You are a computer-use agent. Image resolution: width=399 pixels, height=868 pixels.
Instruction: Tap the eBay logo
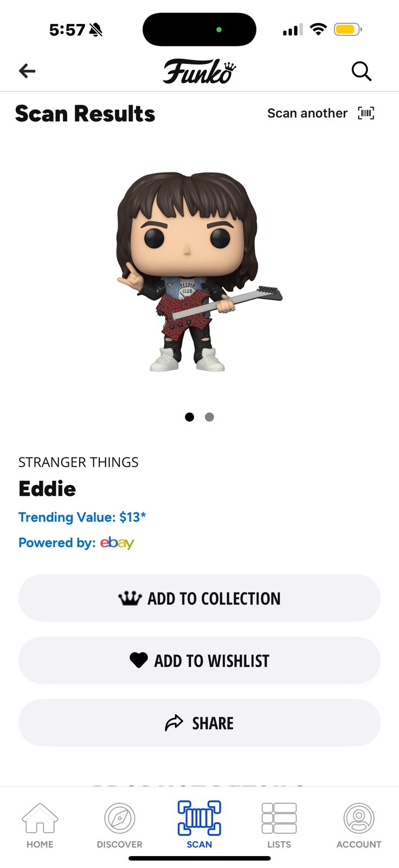pos(117,543)
